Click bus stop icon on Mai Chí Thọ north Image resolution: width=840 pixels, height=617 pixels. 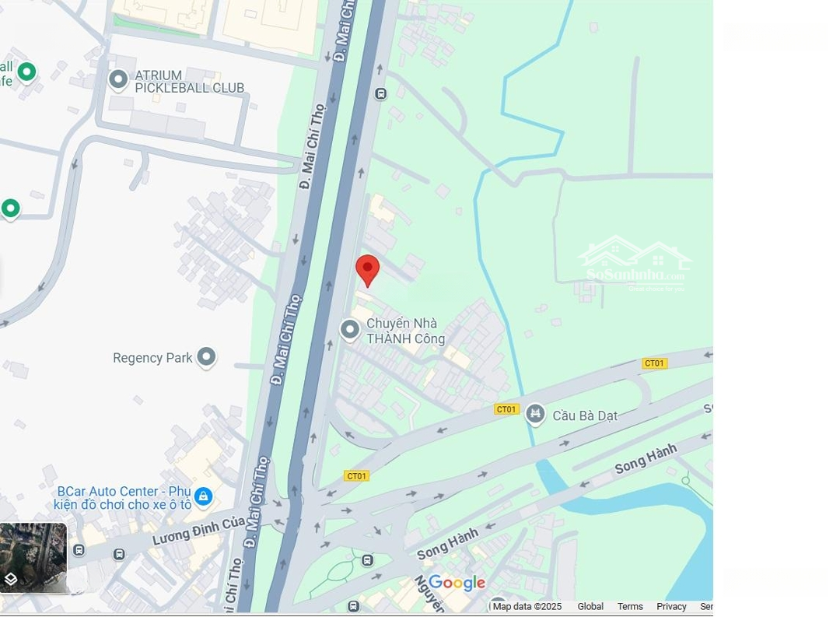tap(380, 94)
